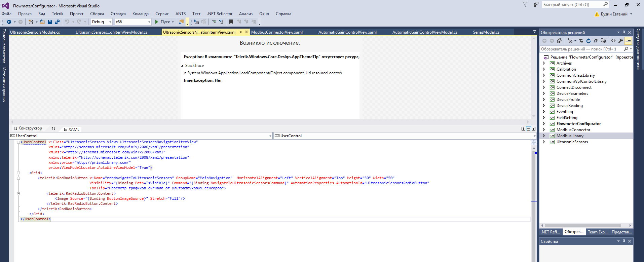This screenshot has height=262, width=644.
Task: Switch to the Конструктор designer view
Action: [x=28, y=128]
